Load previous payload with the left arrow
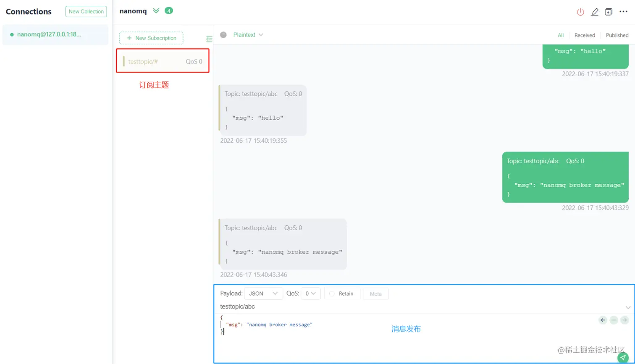 (x=603, y=320)
